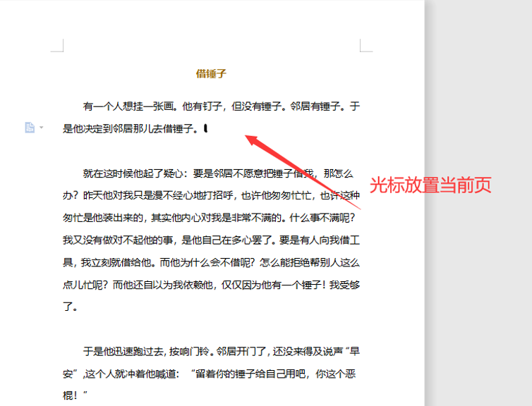This screenshot has height=406, width=532.
Task: Click the line starting "就在这时候他起了疑心"
Action: pyautogui.click(x=218, y=173)
